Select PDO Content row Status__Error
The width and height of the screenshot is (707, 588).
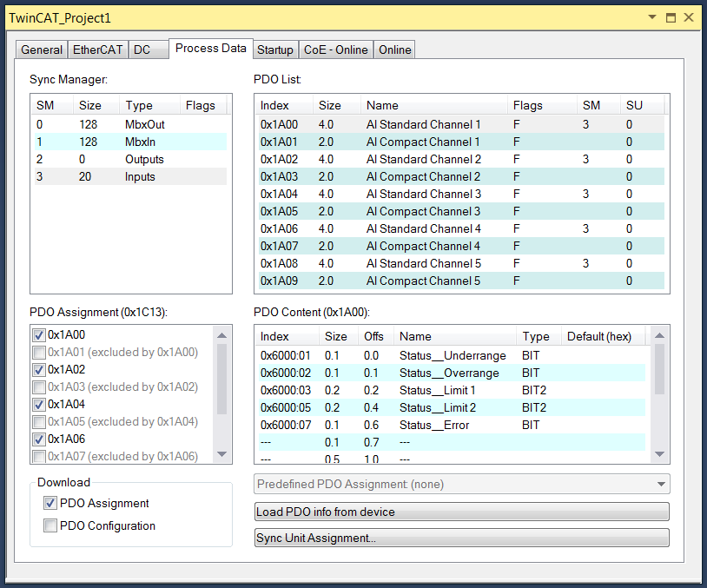(452, 426)
